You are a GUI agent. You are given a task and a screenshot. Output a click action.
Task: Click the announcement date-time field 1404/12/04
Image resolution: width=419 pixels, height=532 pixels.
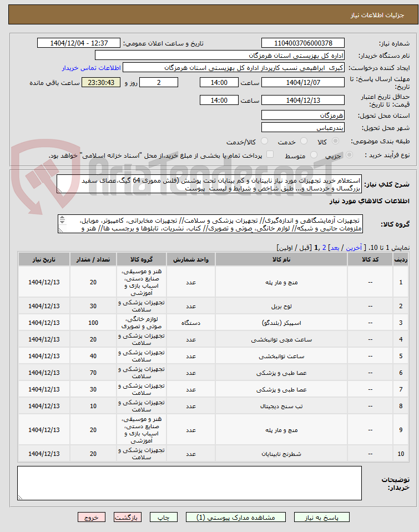[79, 43]
